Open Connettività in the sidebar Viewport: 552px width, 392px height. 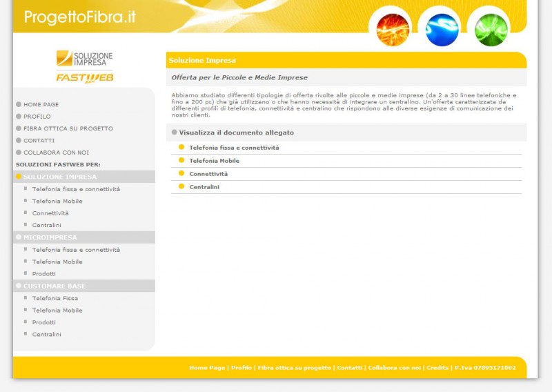click(x=50, y=213)
